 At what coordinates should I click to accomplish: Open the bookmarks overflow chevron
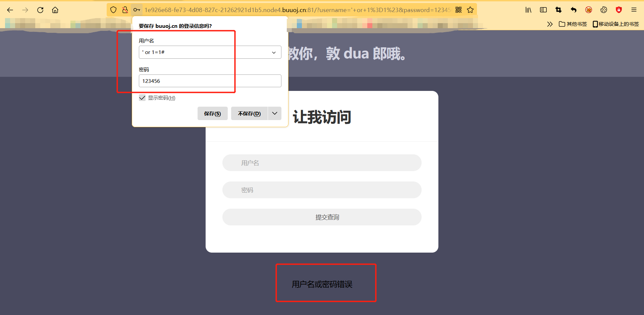click(550, 24)
